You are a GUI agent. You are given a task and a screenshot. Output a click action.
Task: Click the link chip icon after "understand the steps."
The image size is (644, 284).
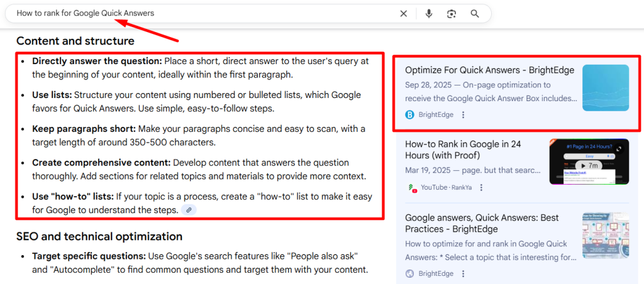click(189, 210)
